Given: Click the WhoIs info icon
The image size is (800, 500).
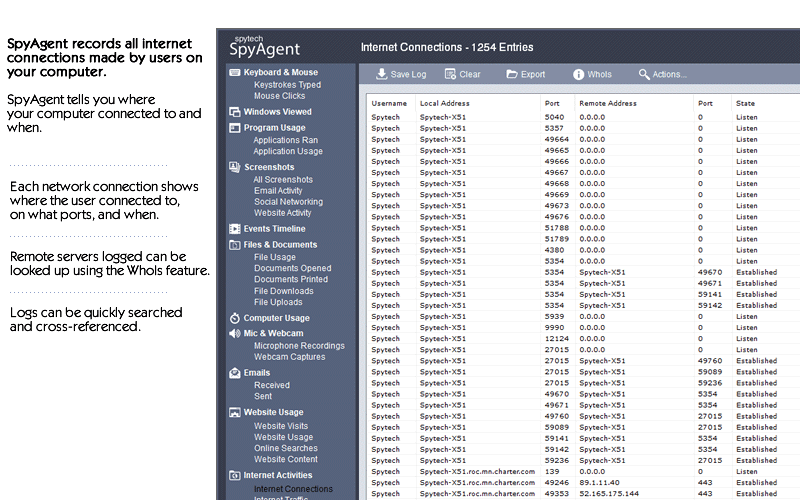Looking at the screenshot, I should tap(578, 74).
